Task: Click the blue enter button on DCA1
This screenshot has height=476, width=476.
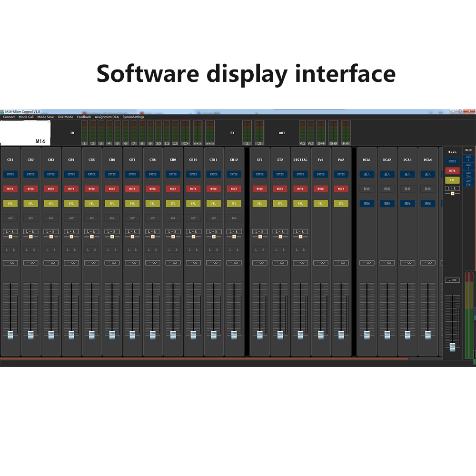Action: tap(367, 174)
